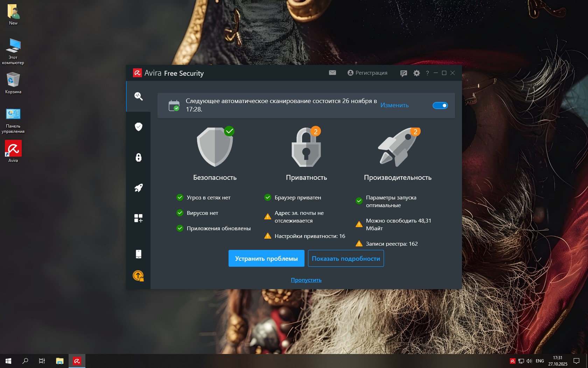Select the Этот компьютер desktop icon

point(13,52)
